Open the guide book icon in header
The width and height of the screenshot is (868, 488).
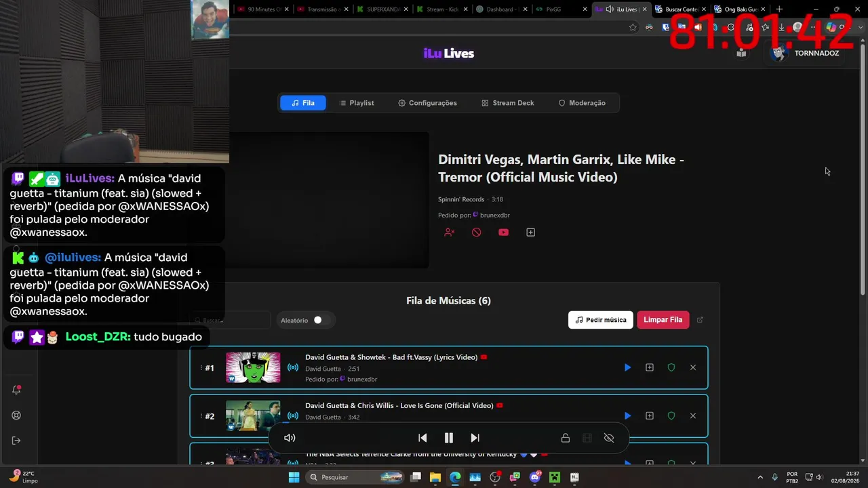(x=742, y=53)
